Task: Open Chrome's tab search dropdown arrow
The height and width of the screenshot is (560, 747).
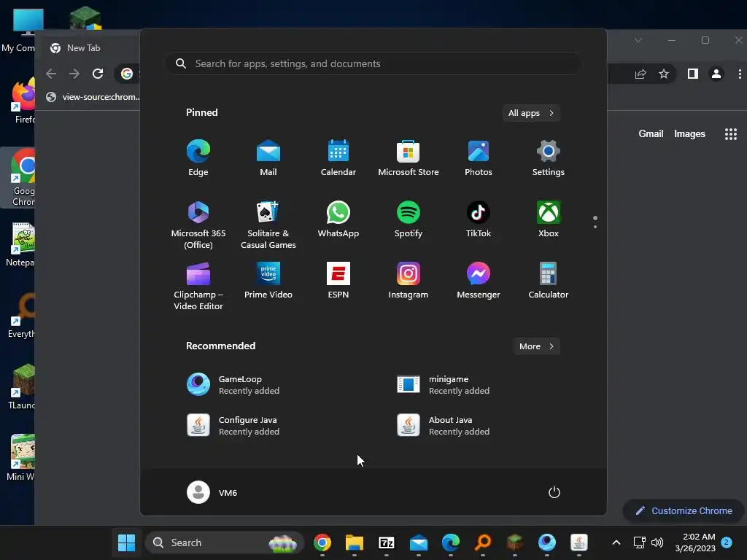Action: 638,40
